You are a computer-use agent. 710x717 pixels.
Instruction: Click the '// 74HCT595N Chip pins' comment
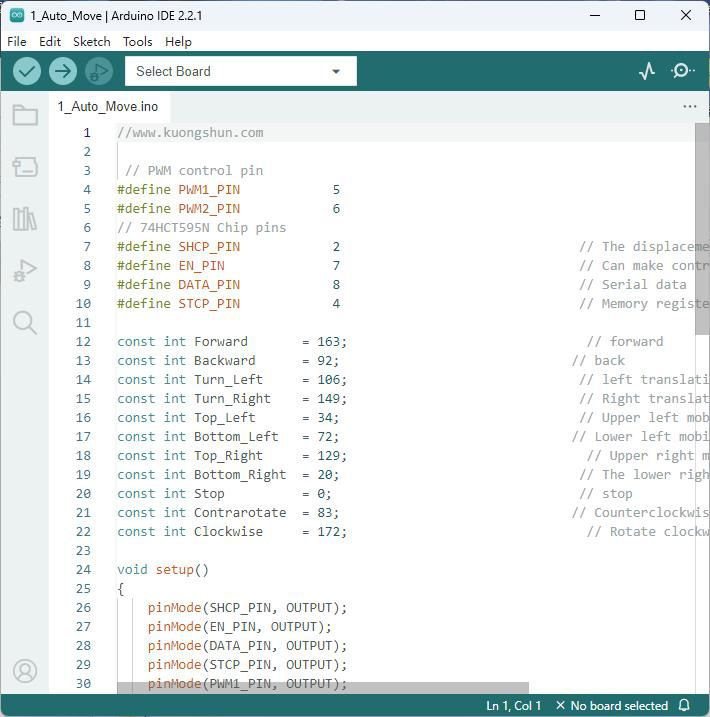[202, 228]
